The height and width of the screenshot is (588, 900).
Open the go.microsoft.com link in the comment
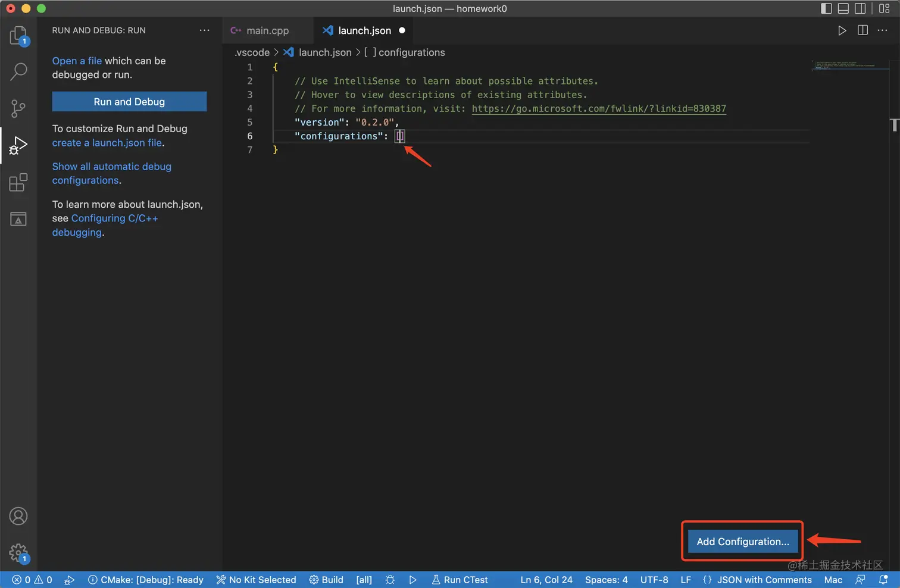[x=599, y=108]
